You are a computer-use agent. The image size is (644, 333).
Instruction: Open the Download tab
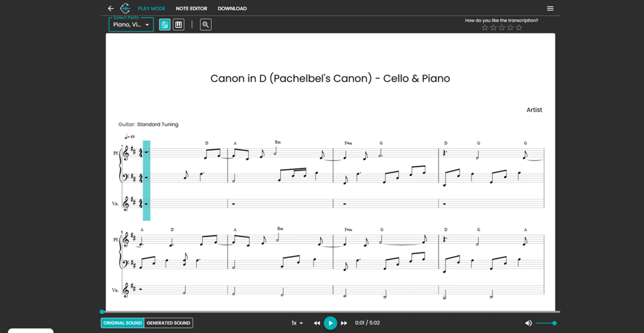232,9
